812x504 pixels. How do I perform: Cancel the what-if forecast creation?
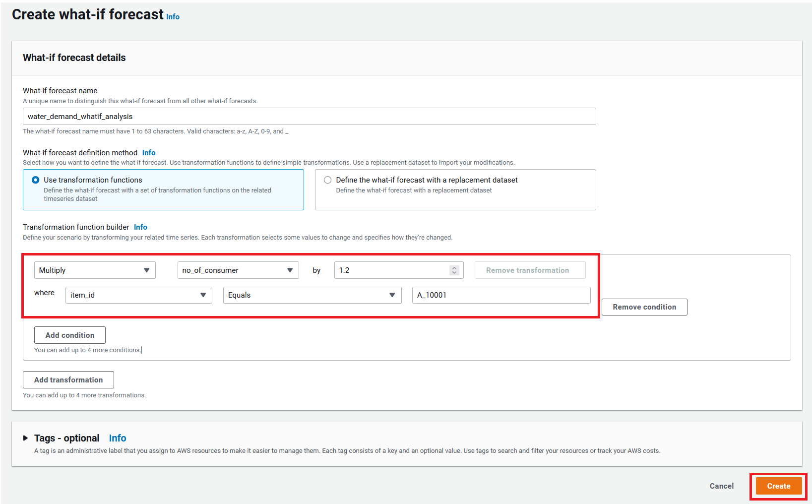[722, 486]
